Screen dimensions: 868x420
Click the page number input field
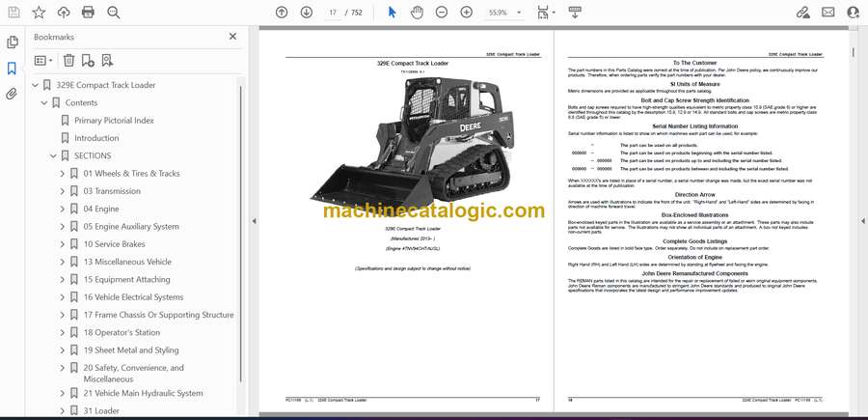(333, 13)
